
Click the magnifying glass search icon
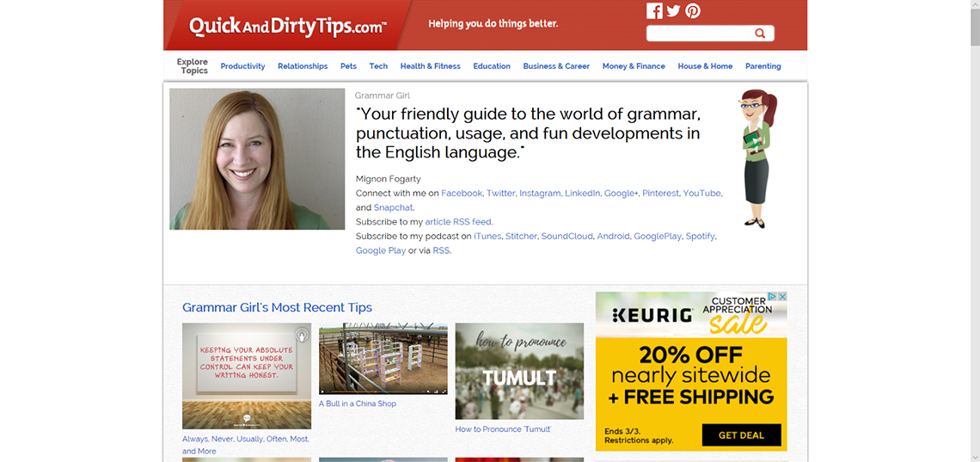click(x=760, y=34)
